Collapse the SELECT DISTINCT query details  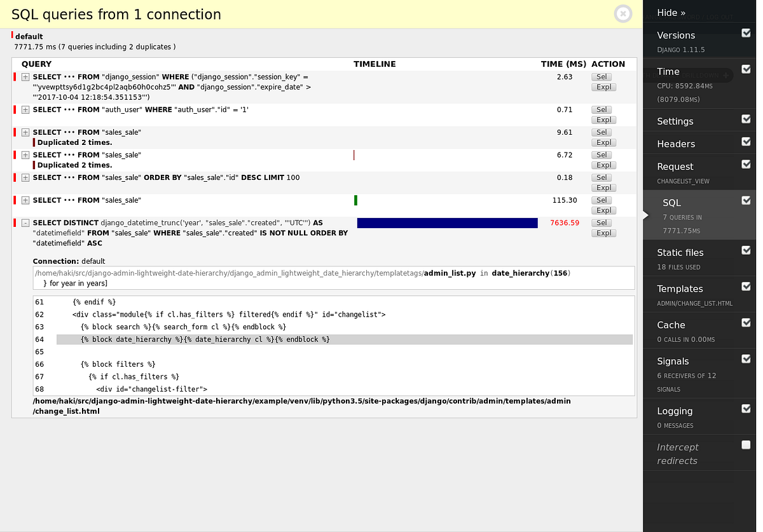coord(25,222)
